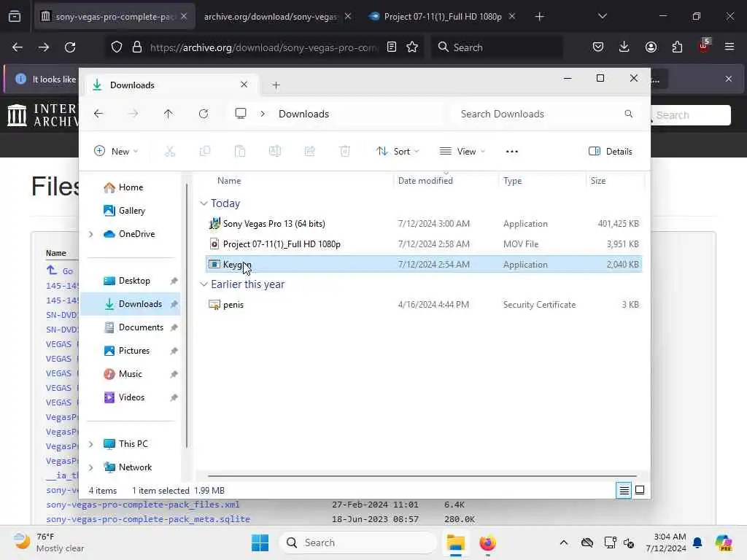Expand Network in navigation pane
Image resolution: width=747 pixels, height=560 pixels.
pyautogui.click(x=90, y=467)
